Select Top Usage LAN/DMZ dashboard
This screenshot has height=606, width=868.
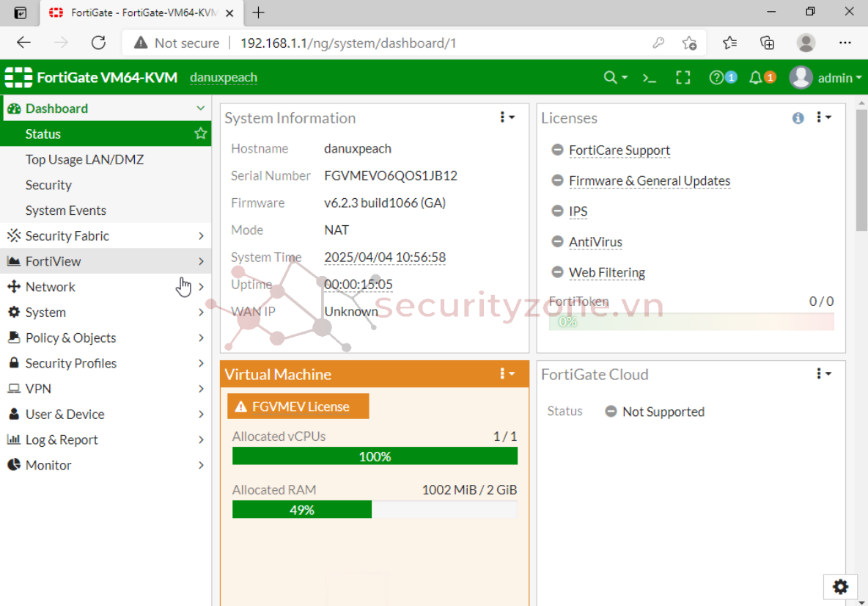click(84, 159)
